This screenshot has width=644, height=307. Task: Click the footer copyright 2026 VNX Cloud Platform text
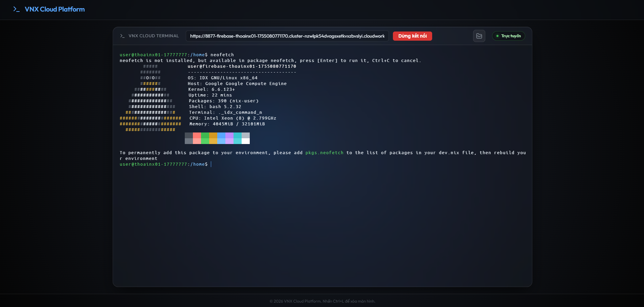point(322,301)
